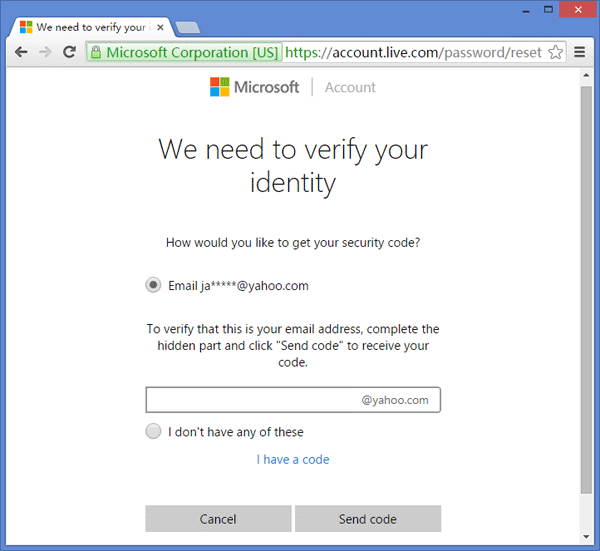600x551 pixels.
Task: Click the browser Back arrow button
Action: coord(18,52)
